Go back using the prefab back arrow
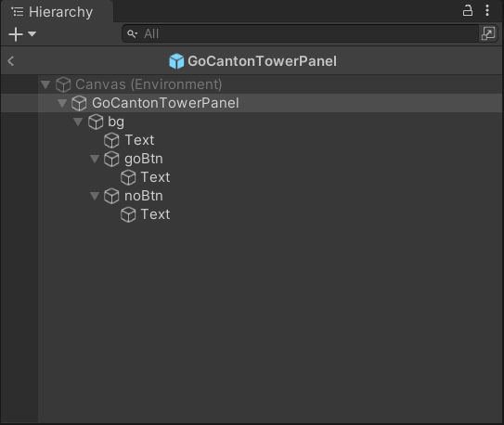The height and width of the screenshot is (425, 504). point(10,60)
